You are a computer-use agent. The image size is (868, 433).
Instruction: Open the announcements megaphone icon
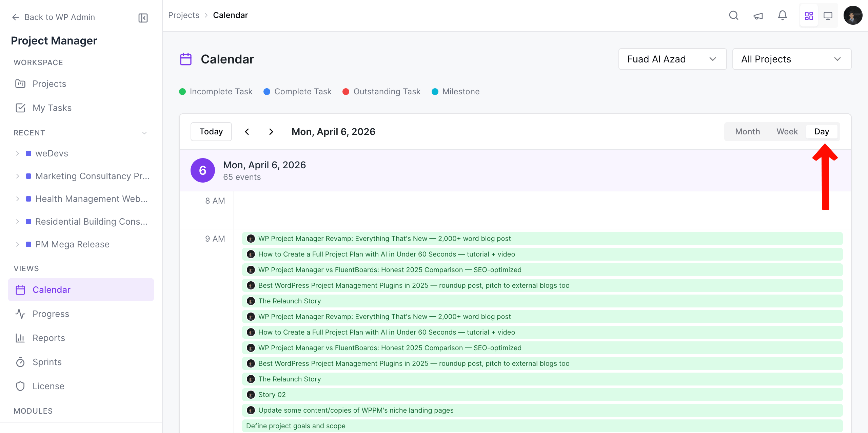click(758, 16)
